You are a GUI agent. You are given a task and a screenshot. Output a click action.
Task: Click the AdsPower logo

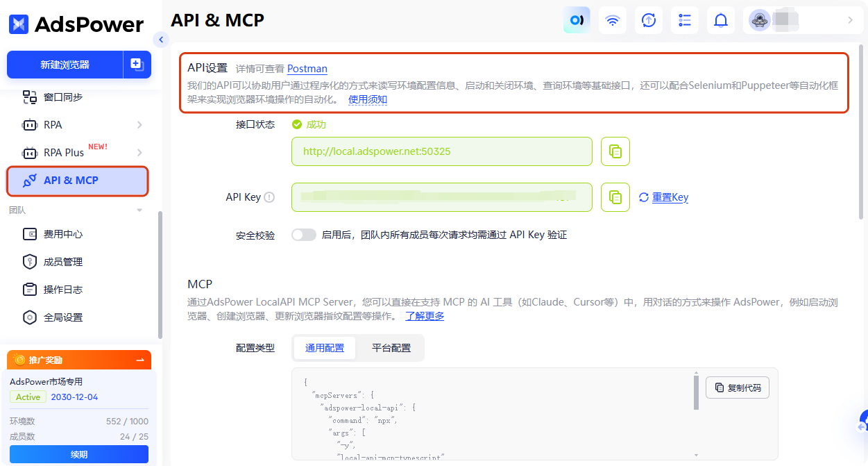click(x=76, y=25)
